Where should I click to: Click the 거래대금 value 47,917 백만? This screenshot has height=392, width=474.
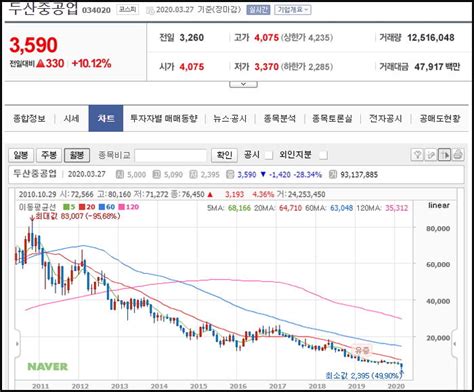click(437, 67)
